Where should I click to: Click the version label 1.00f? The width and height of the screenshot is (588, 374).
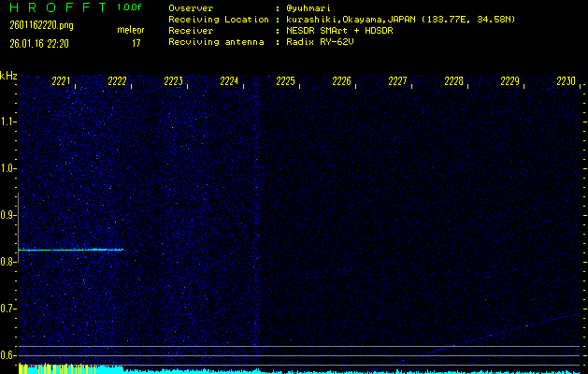click(x=129, y=7)
